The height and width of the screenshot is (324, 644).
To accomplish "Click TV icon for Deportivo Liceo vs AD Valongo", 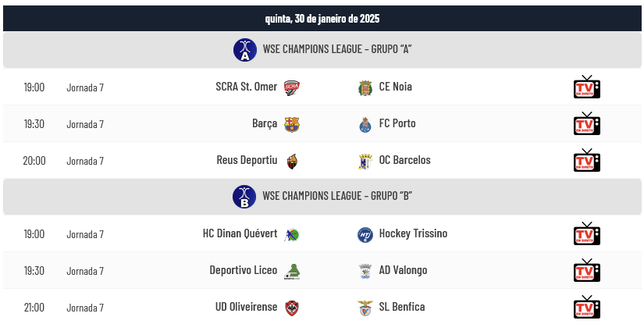I will point(586,271).
